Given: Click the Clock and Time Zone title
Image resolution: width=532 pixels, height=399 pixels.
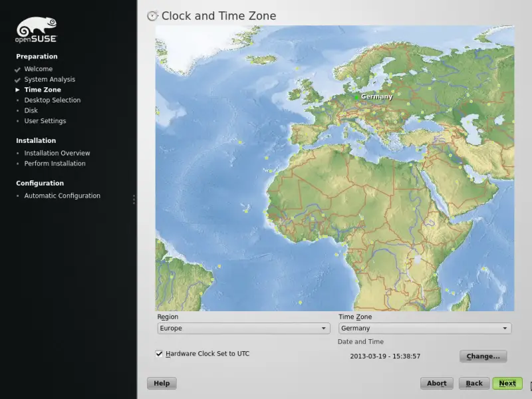Looking at the screenshot, I should (219, 16).
